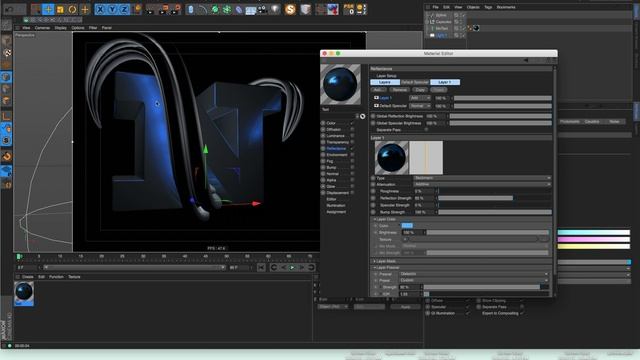The height and width of the screenshot is (360, 640).
Task: Select the Move tool in top toolbar
Action: 48,9
